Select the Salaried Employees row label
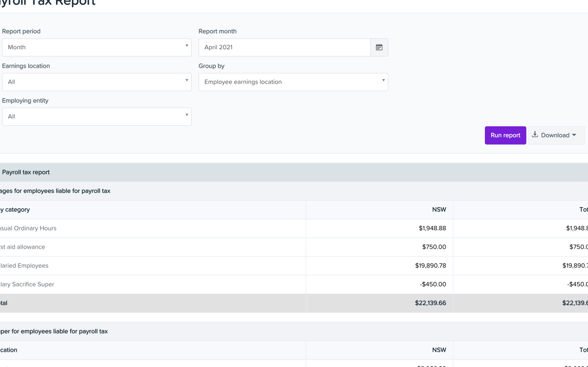This screenshot has height=367, width=588. coord(24,266)
